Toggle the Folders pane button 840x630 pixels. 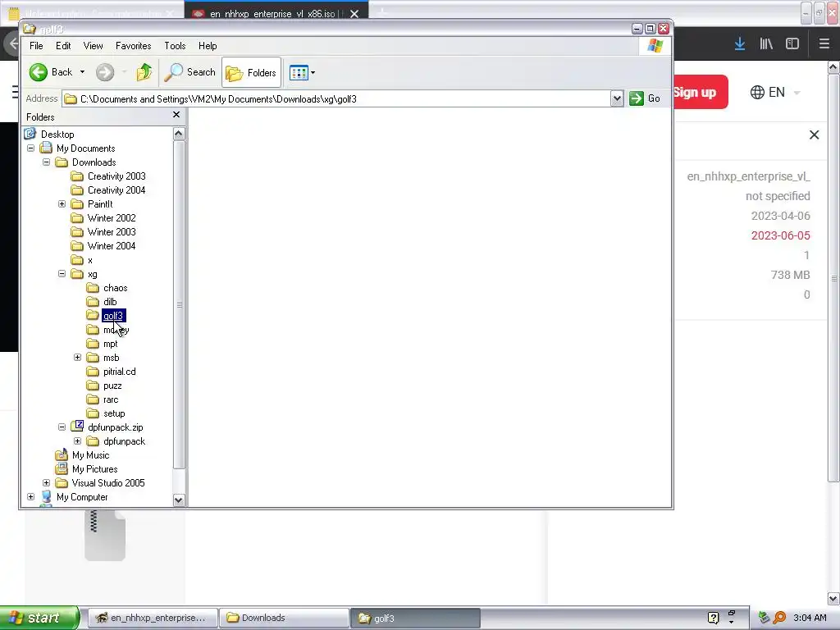(251, 72)
